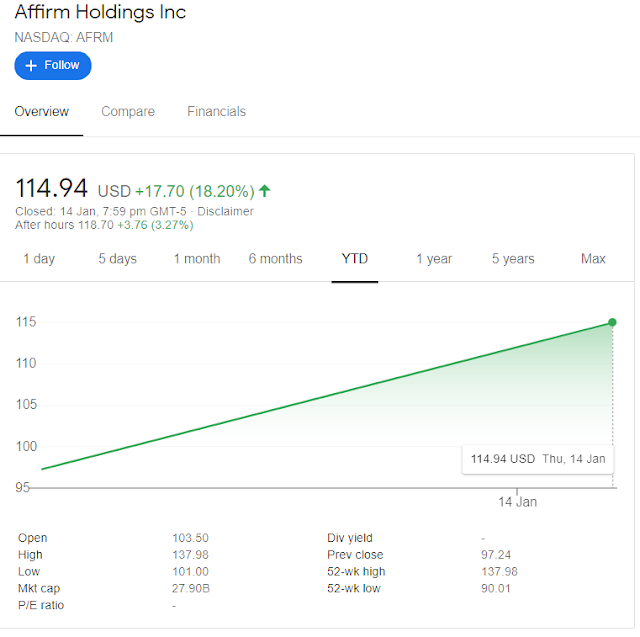Select the 6 months chart range
Viewport: 640px width, 637px height.
[276, 259]
